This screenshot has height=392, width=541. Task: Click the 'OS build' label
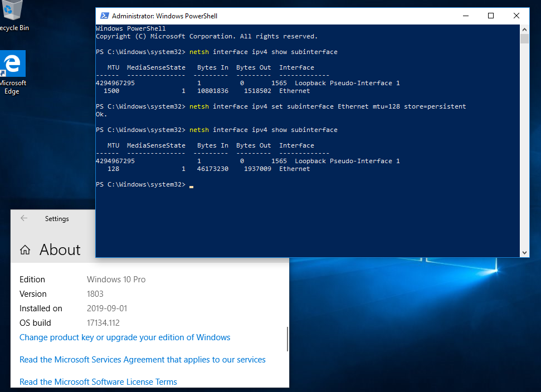click(35, 323)
